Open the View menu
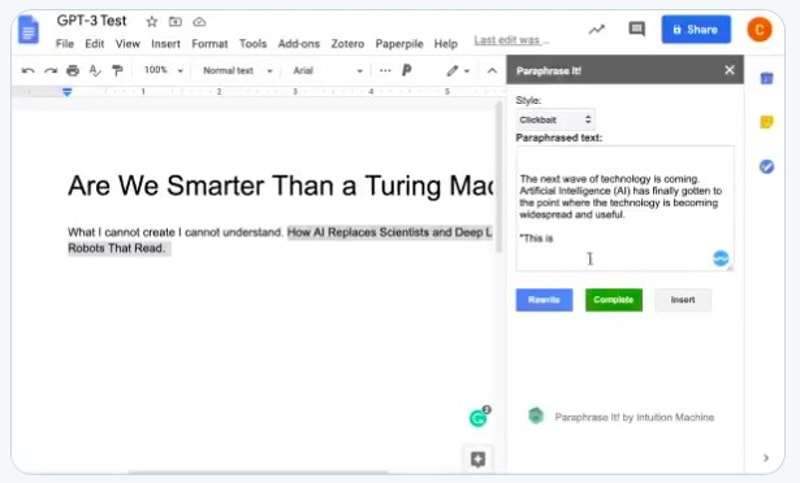Screen dimensions: 800x483 click(128, 44)
